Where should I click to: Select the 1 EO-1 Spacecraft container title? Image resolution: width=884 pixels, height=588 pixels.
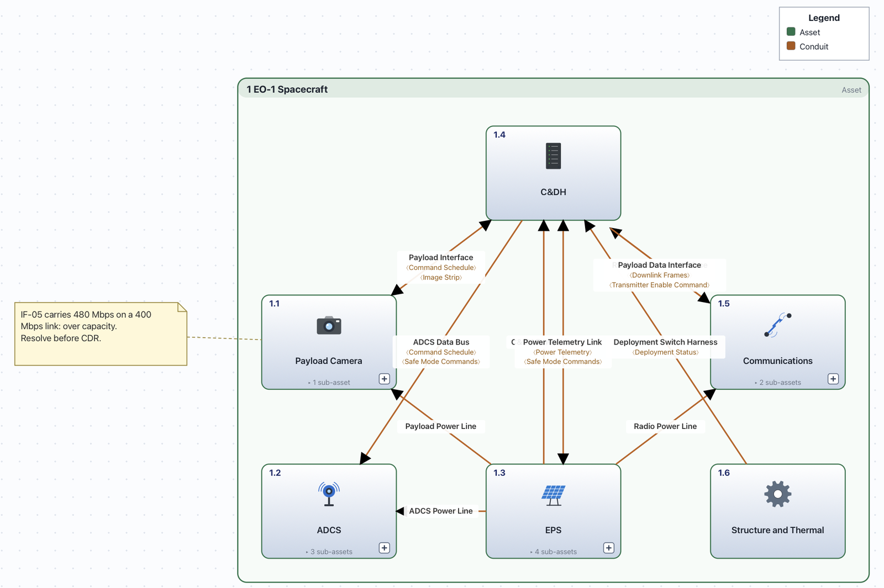pyautogui.click(x=287, y=89)
